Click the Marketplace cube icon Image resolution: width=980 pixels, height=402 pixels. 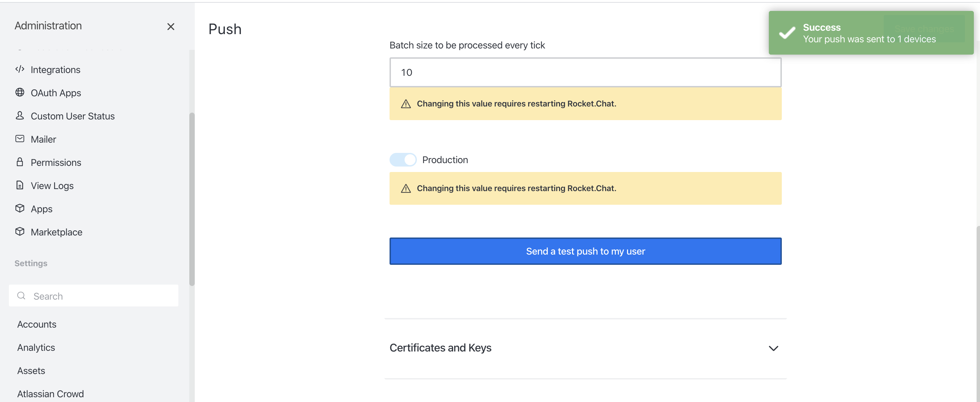[x=20, y=231]
